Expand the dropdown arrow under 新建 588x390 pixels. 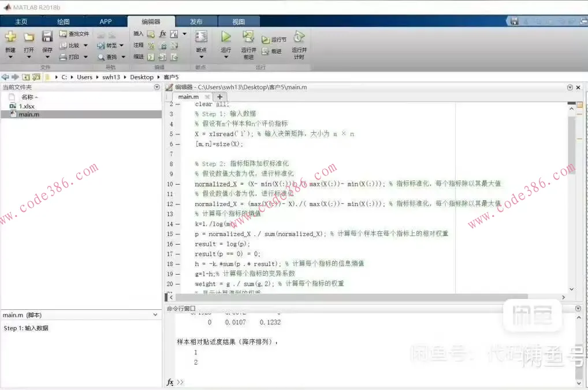[x=10, y=57]
